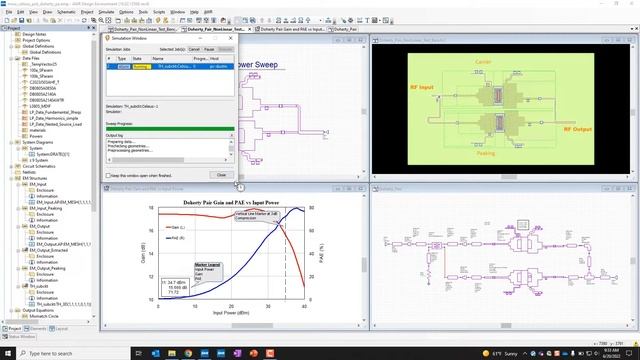
Task: Click the zoom-in magnifier toolbar icon
Action: 101,20
